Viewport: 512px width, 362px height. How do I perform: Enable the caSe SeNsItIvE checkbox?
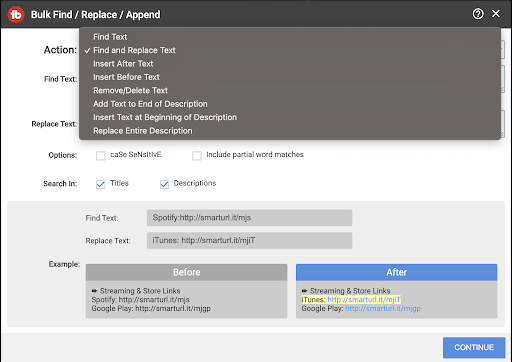(x=101, y=155)
